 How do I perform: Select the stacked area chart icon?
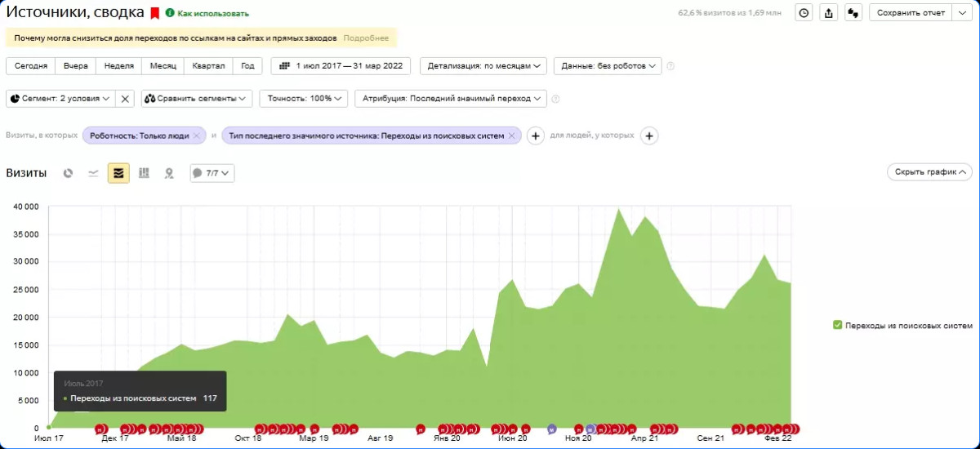(x=118, y=173)
